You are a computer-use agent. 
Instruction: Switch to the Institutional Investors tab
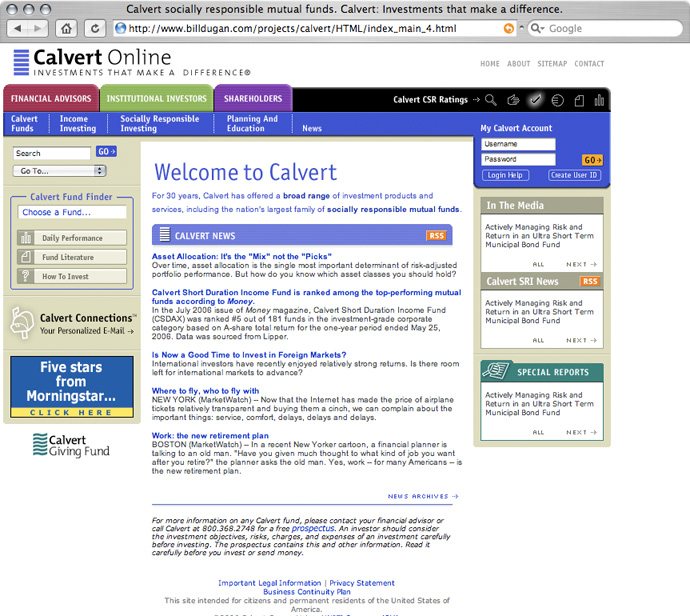pyautogui.click(x=157, y=99)
